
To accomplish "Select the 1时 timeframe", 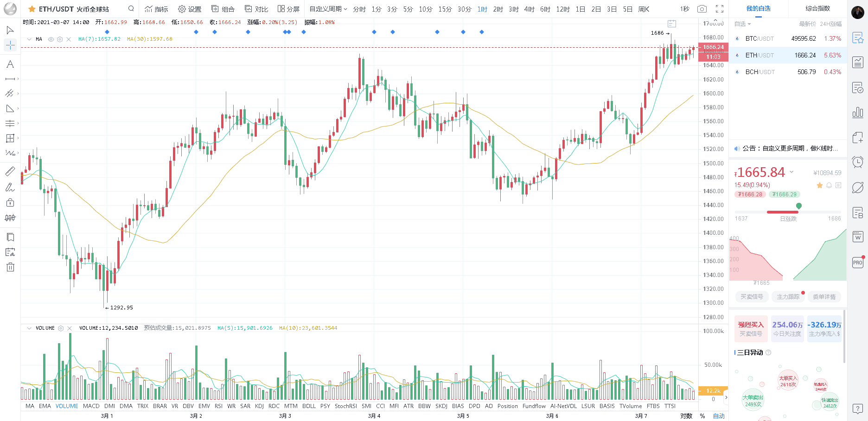I will click(482, 9).
